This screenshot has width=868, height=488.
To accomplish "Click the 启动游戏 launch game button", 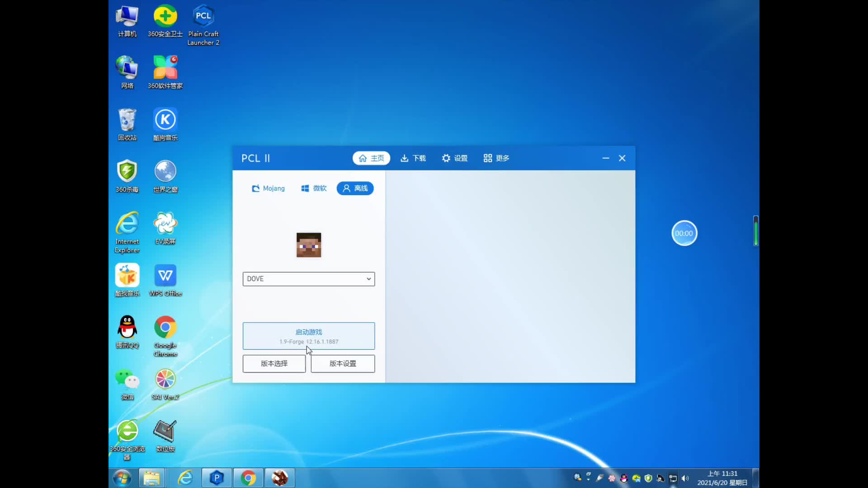I will point(308,336).
